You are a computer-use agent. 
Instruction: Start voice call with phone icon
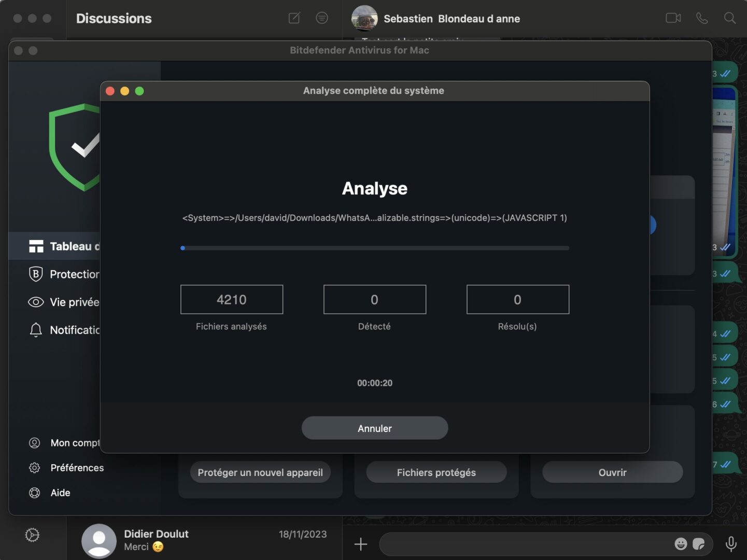tap(702, 18)
